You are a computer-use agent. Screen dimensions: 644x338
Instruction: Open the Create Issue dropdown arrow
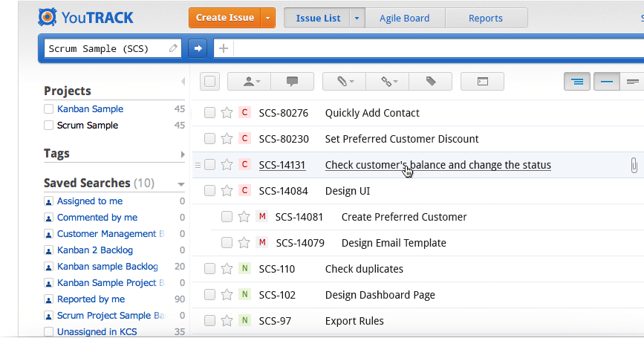(268, 18)
